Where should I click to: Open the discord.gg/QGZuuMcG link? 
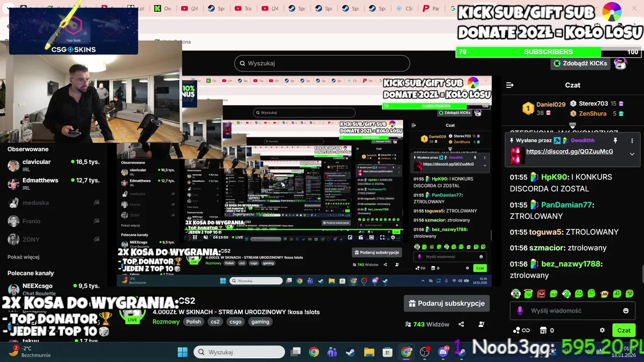(570, 151)
